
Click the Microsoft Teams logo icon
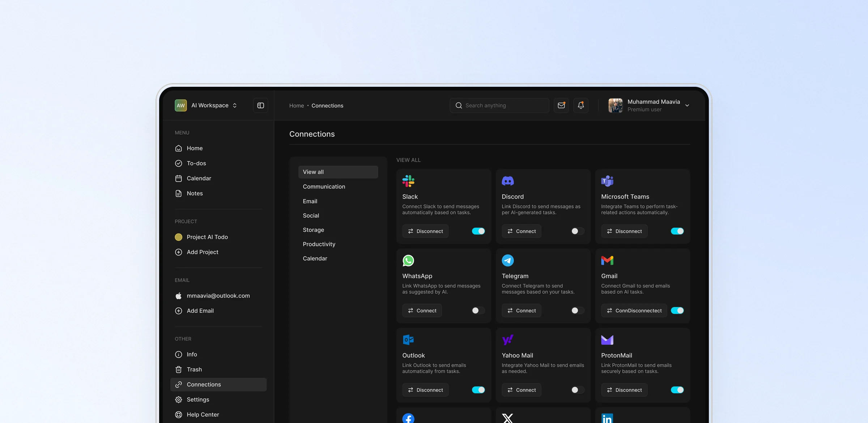pyautogui.click(x=607, y=181)
